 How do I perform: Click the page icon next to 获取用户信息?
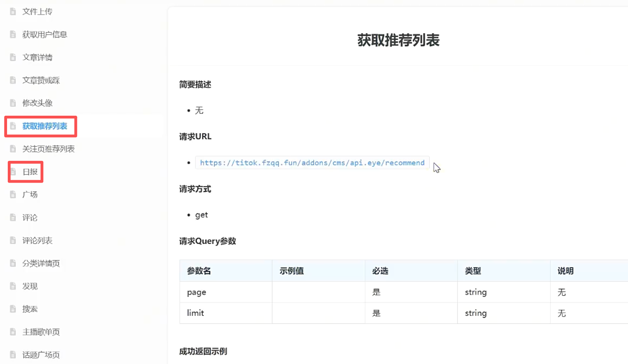point(12,34)
